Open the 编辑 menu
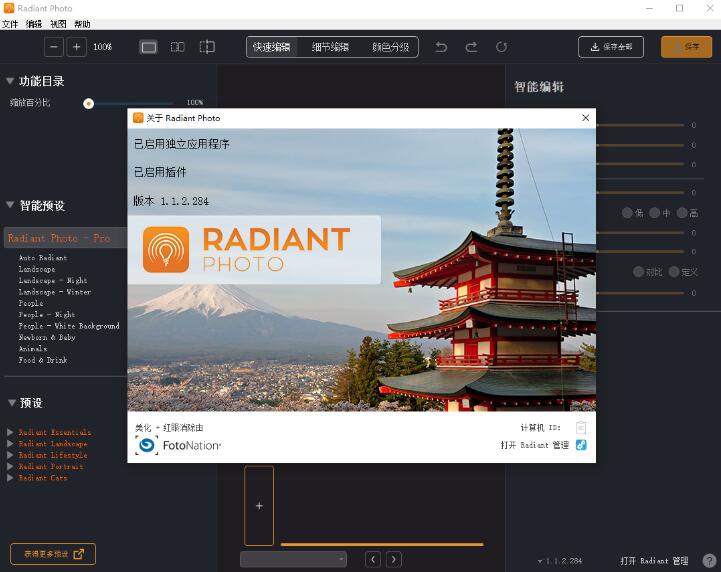This screenshot has width=721, height=572. pos(34,24)
